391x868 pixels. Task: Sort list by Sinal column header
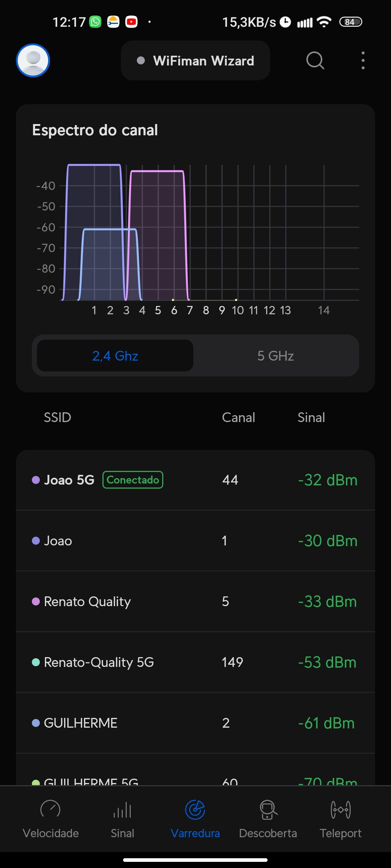click(x=311, y=417)
